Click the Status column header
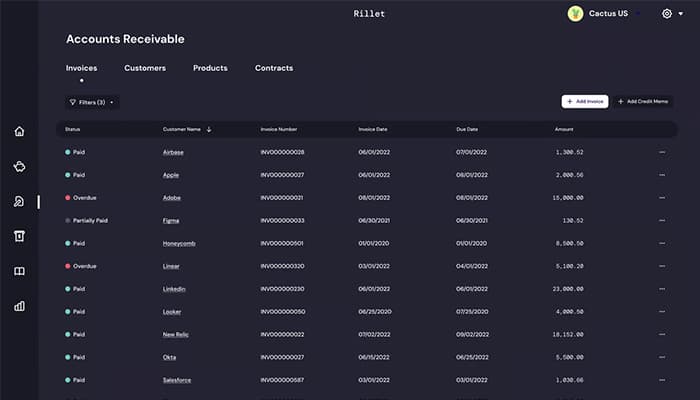 pyautogui.click(x=72, y=129)
